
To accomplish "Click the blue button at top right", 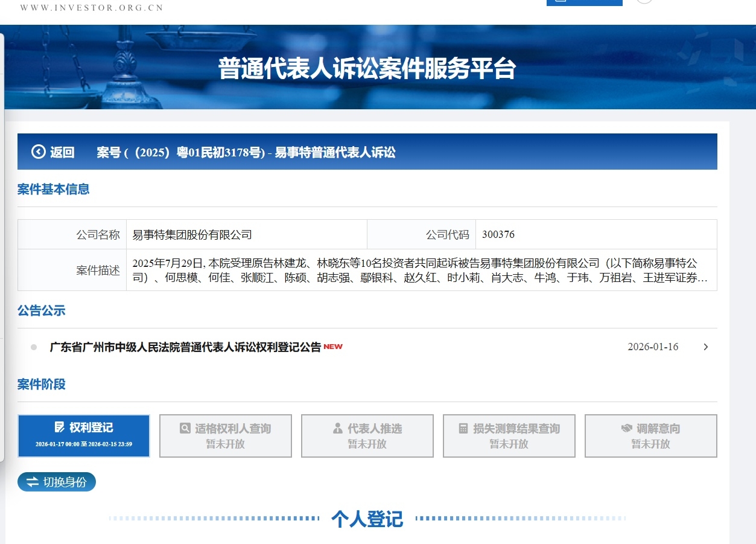I will [584, 2].
